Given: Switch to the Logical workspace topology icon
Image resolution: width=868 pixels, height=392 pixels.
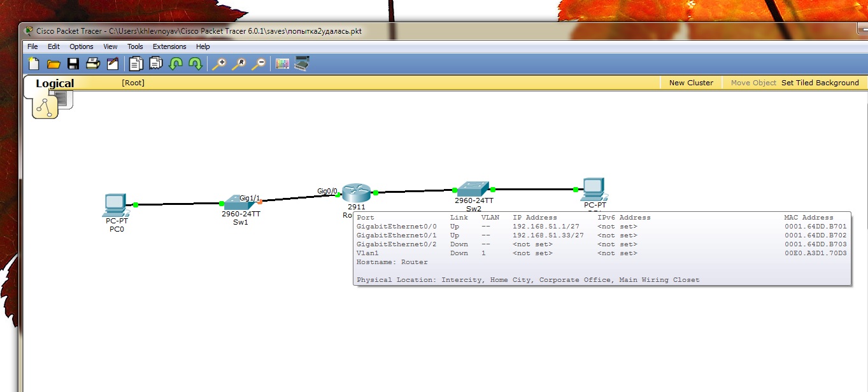Looking at the screenshot, I should click(45, 107).
